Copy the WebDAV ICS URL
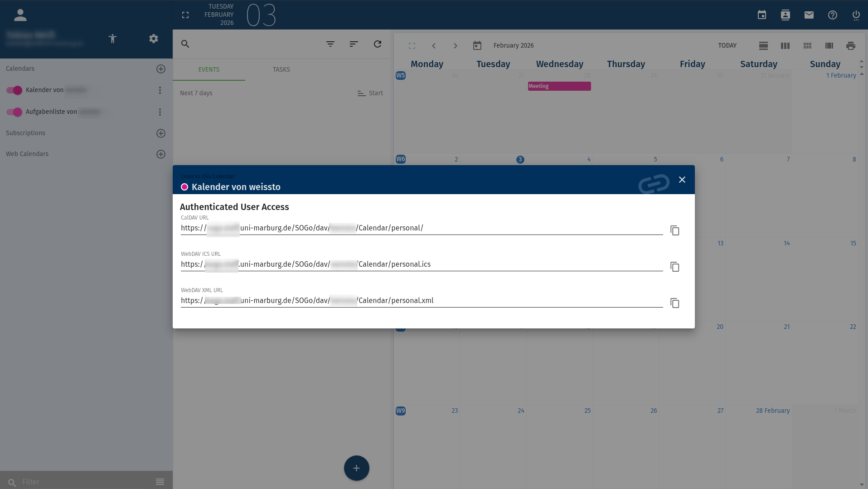The image size is (868, 489). (674, 267)
